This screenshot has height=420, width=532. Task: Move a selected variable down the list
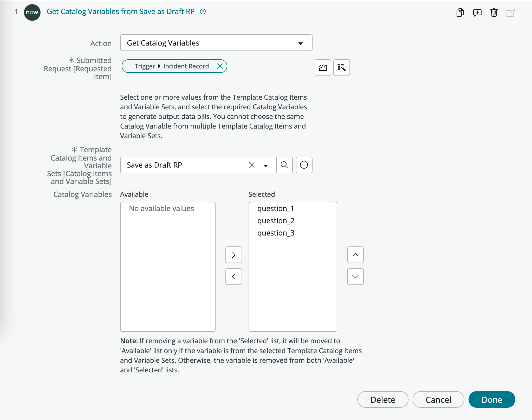[x=355, y=276]
